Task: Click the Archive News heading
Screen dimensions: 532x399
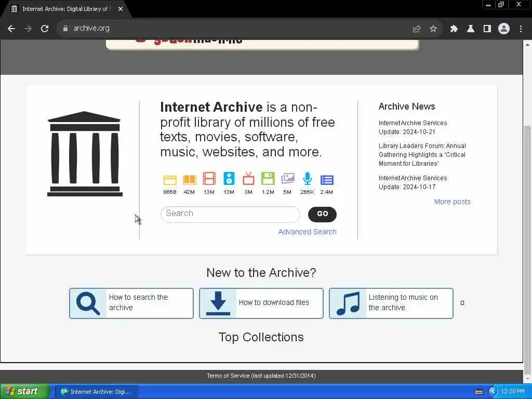Action: pyautogui.click(x=406, y=107)
